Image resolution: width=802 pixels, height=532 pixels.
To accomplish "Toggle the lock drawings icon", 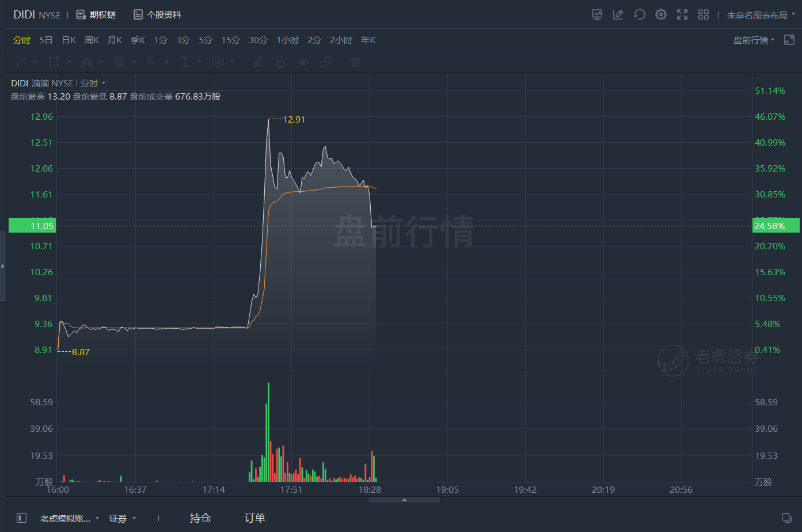I will (x=280, y=62).
